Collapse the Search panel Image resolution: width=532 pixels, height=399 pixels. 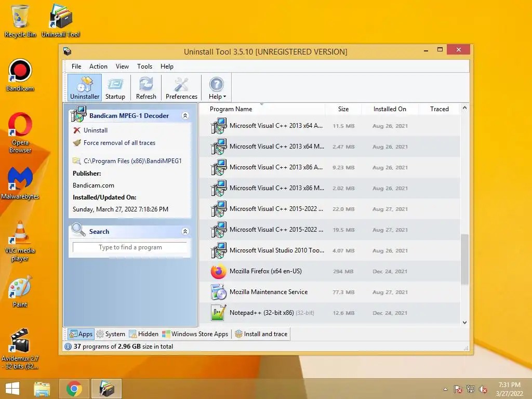(x=185, y=231)
